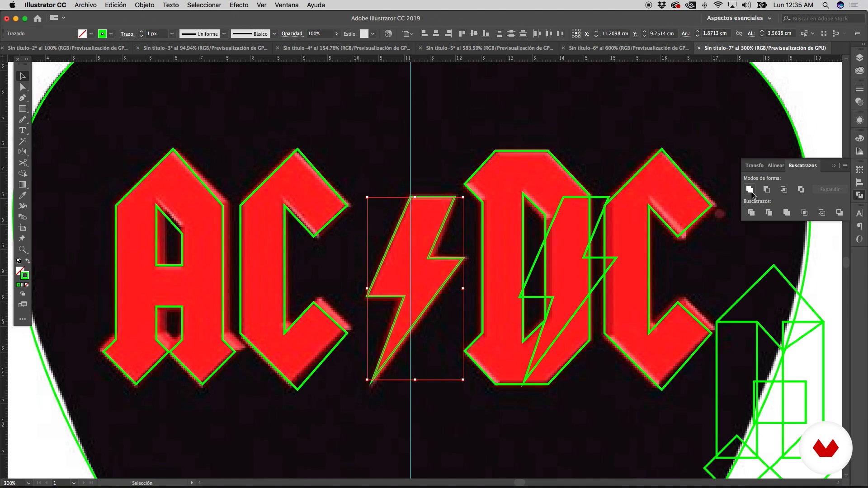Change drawing mode in toolbar
Viewport: 868px width, 488px height.
coord(23,294)
